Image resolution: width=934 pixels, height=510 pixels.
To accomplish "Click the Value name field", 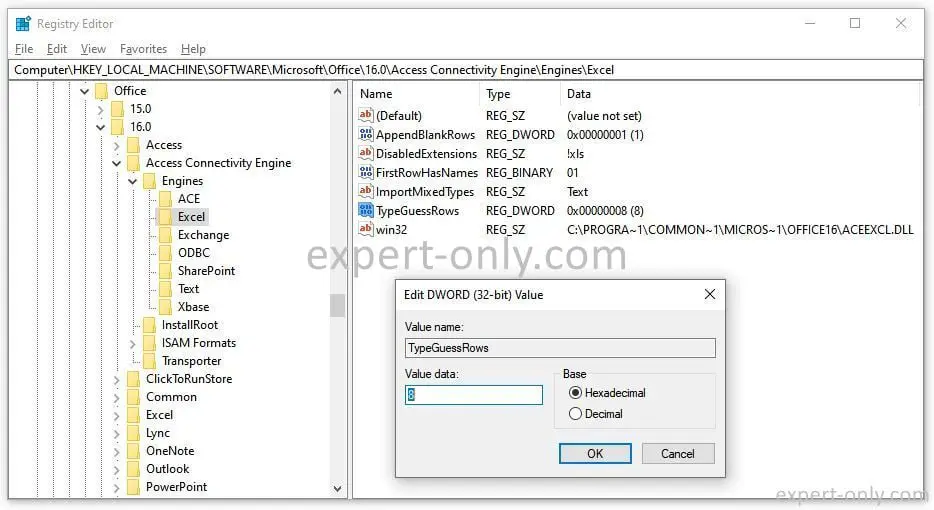I will tap(560, 348).
